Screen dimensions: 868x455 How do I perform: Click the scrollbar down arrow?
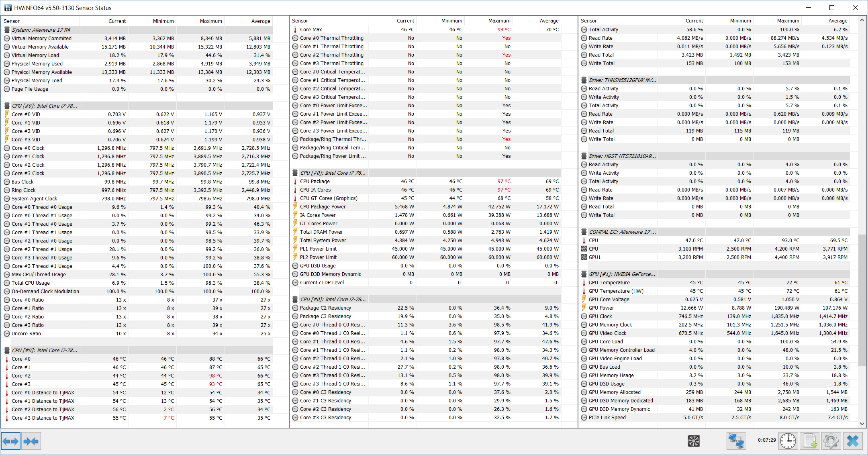point(862,424)
